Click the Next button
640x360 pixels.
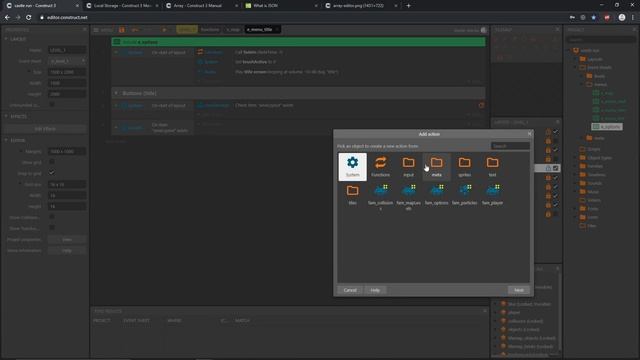pos(519,290)
